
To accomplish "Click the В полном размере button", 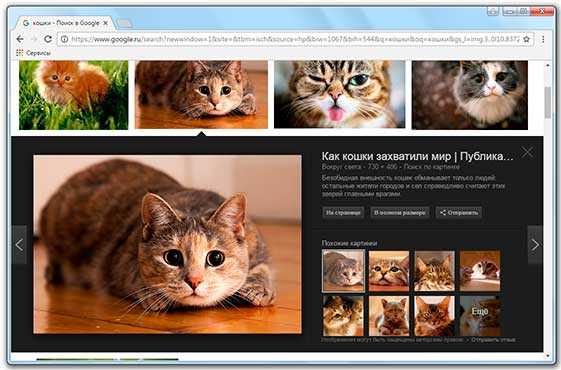I will click(x=400, y=213).
